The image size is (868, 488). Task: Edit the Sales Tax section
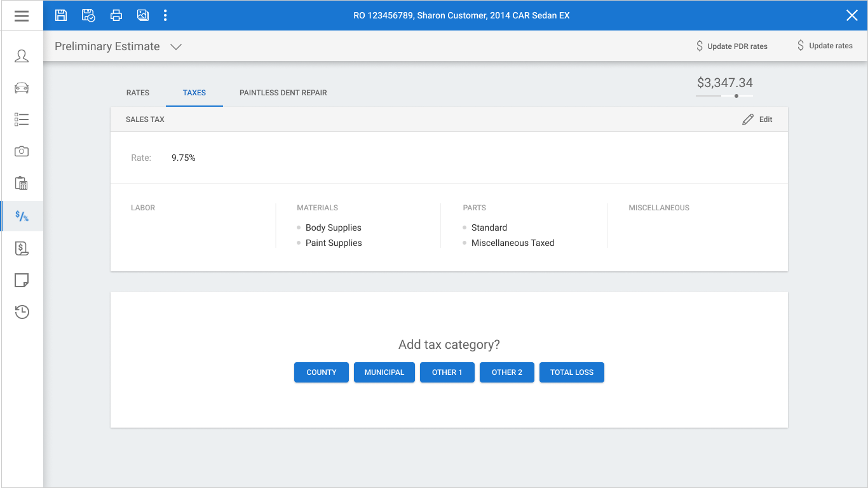(757, 119)
